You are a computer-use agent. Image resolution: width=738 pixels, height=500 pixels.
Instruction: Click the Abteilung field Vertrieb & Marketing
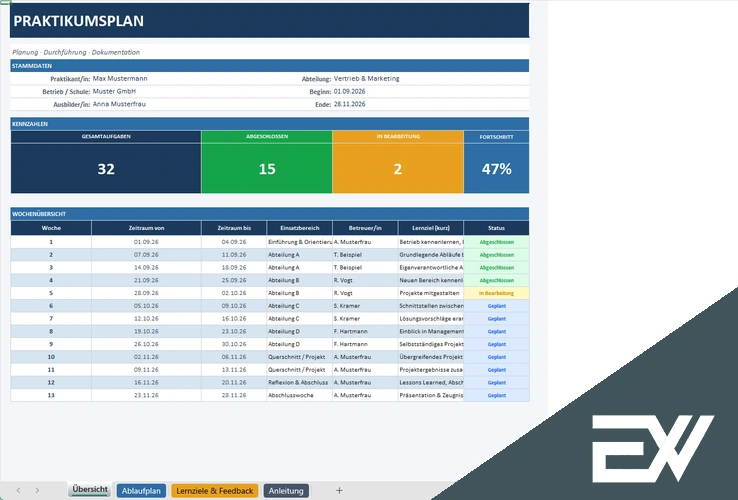click(367, 79)
